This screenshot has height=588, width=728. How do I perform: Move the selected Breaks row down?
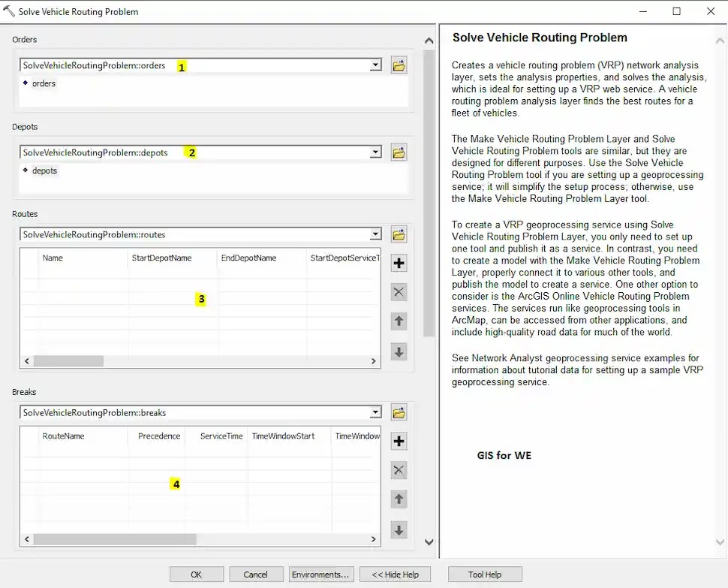pyautogui.click(x=399, y=530)
